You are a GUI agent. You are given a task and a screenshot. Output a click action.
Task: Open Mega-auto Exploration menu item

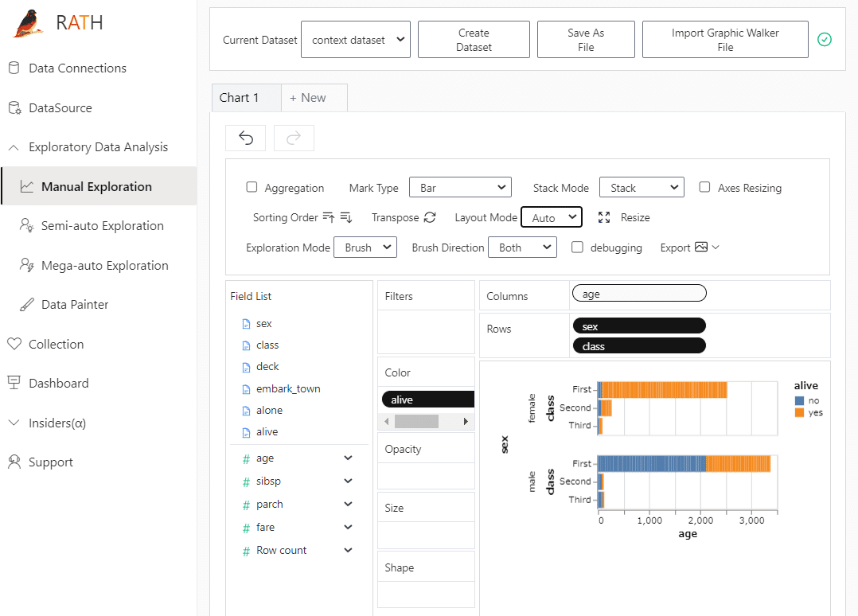[x=99, y=265]
